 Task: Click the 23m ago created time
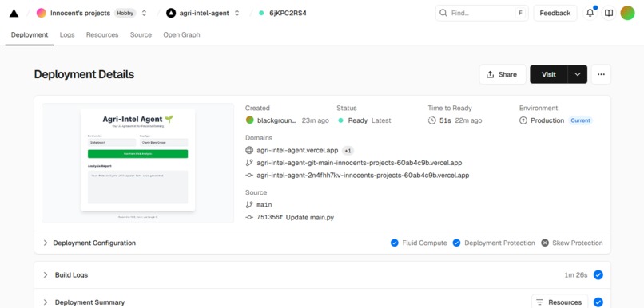316,120
